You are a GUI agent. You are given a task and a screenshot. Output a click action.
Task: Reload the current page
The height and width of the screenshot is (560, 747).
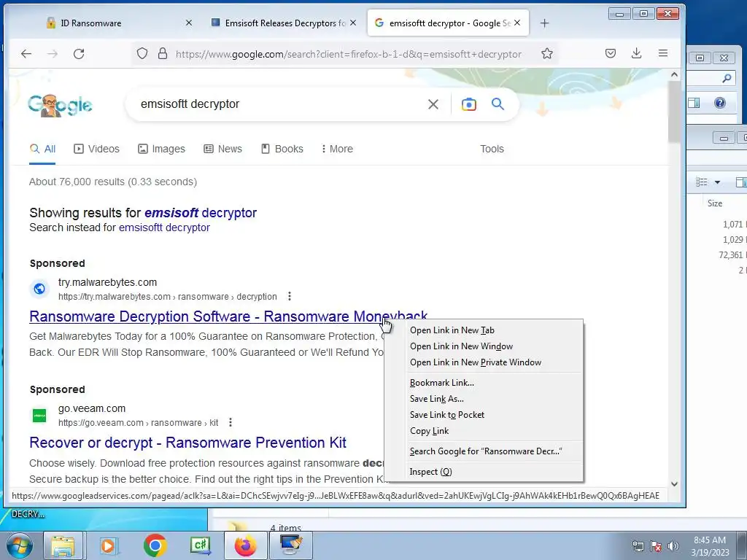[x=79, y=54]
